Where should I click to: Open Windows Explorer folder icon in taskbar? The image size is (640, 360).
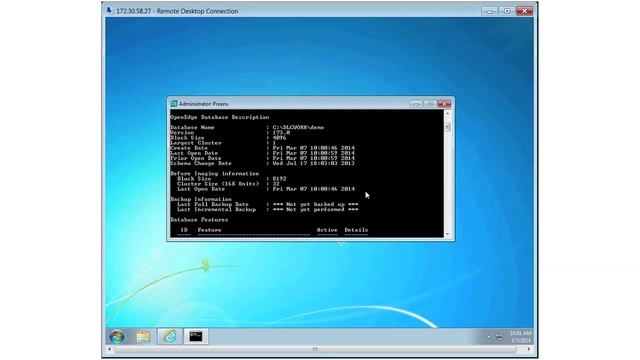[x=143, y=337]
